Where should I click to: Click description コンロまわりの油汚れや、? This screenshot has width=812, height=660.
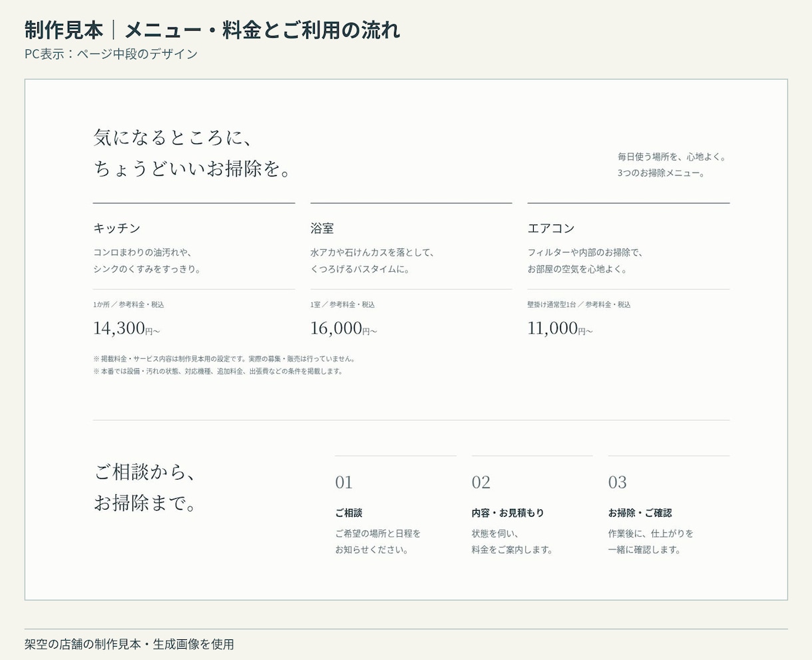[143, 253]
